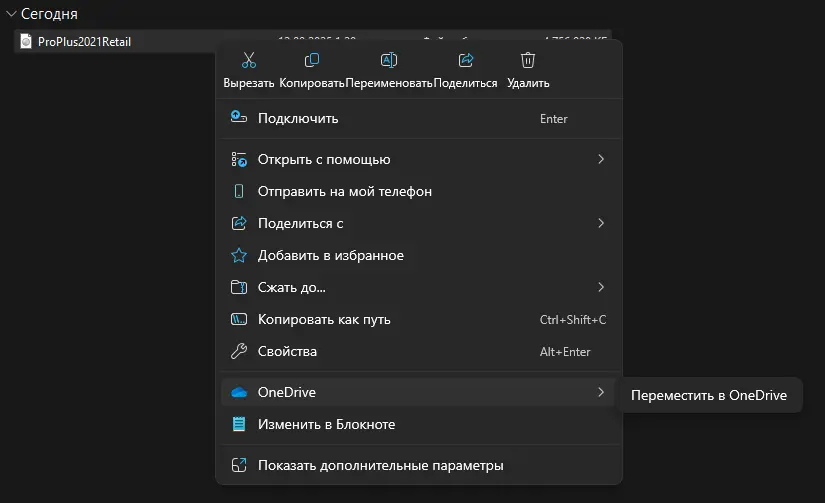Click the star icon for Добавить в избранное
825x503 pixels.
[x=239, y=255]
